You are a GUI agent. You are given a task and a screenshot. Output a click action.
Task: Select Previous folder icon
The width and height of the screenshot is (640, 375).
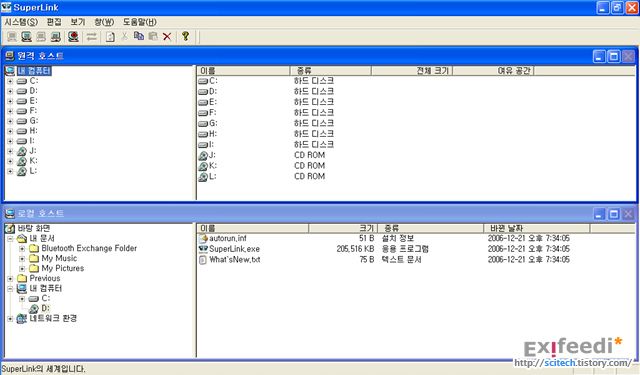(x=22, y=278)
